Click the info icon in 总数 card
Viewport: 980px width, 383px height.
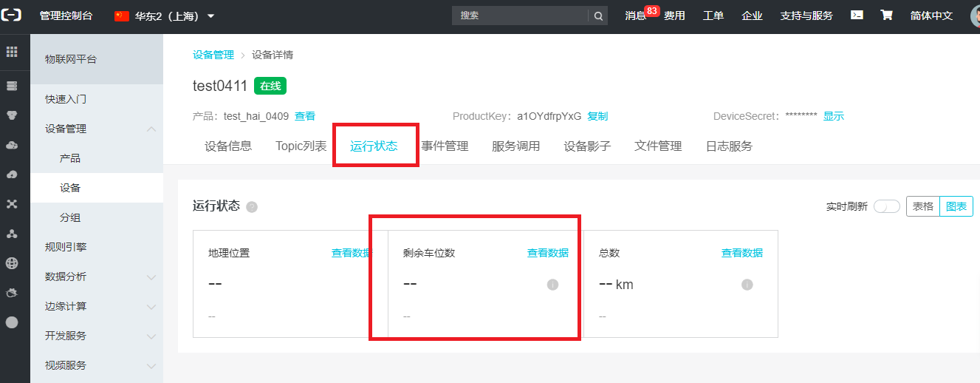click(x=747, y=285)
